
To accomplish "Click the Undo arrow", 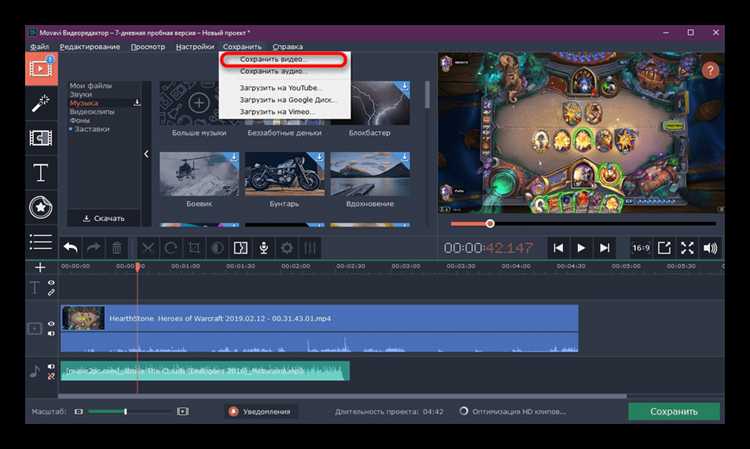I will click(71, 248).
